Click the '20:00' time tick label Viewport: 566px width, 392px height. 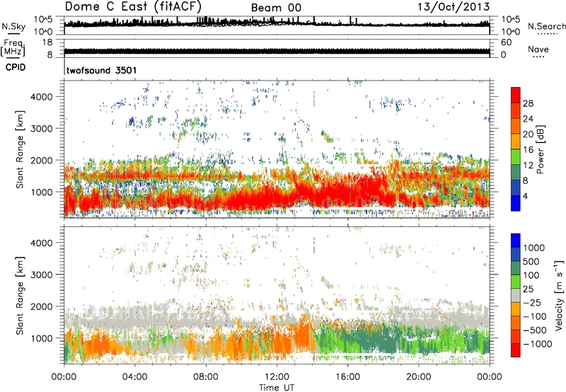[419, 377]
